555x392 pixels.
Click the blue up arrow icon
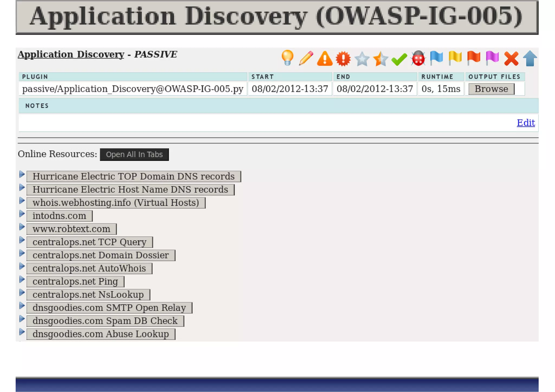pos(530,58)
